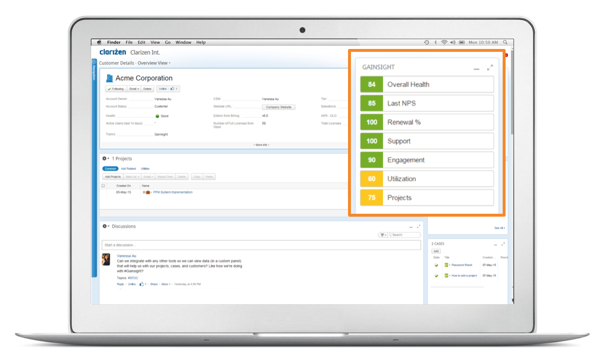Screen dimensions: 603x364
Task: Toggle the Following button
Action: pos(116,89)
